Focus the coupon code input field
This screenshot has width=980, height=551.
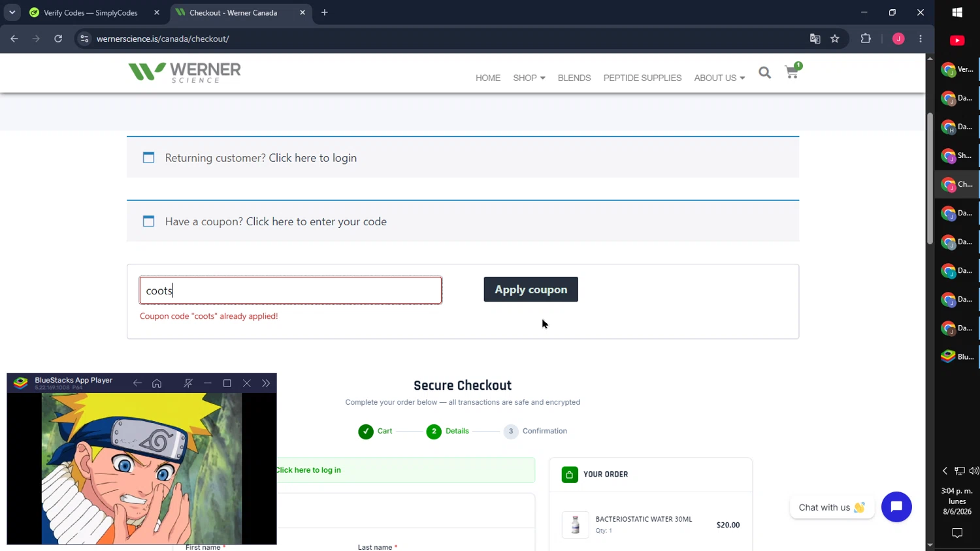(291, 290)
